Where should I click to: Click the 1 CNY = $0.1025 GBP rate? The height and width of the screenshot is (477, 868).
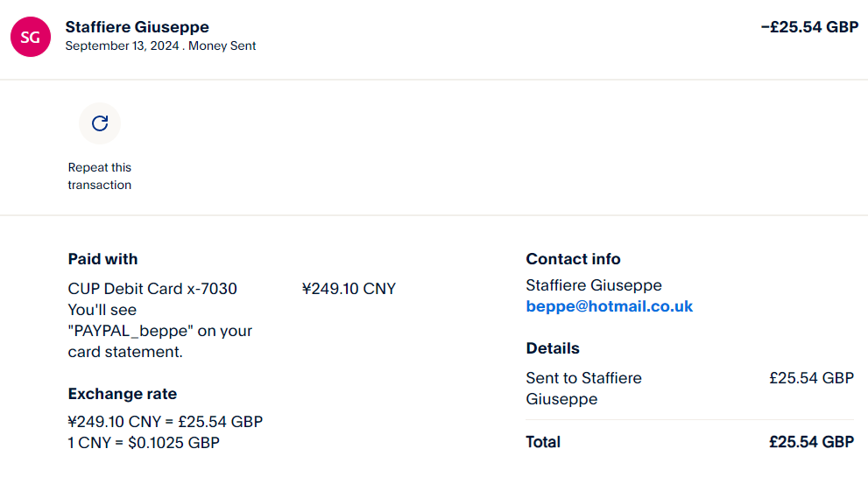143,443
